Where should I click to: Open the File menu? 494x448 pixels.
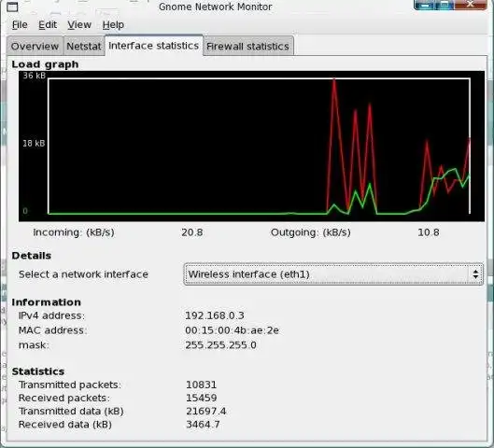pyautogui.click(x=20, y=24)
